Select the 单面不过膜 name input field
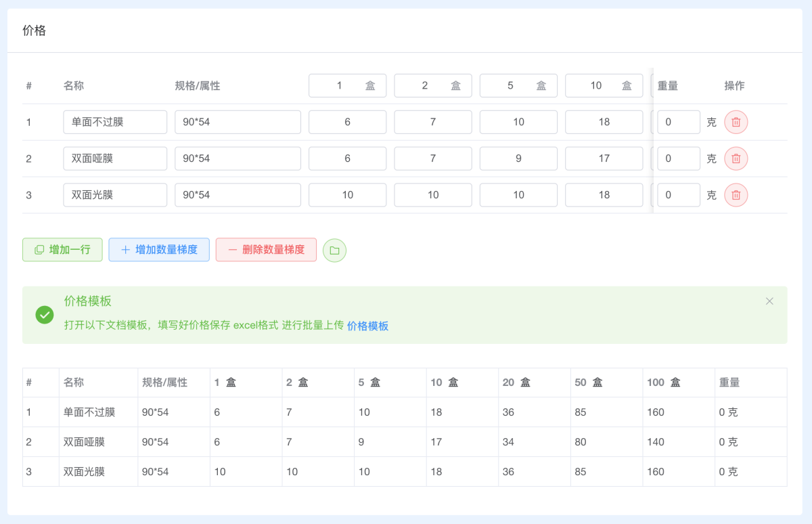The height and width of the screenshot is (524, 812). [x=115, y=122]
